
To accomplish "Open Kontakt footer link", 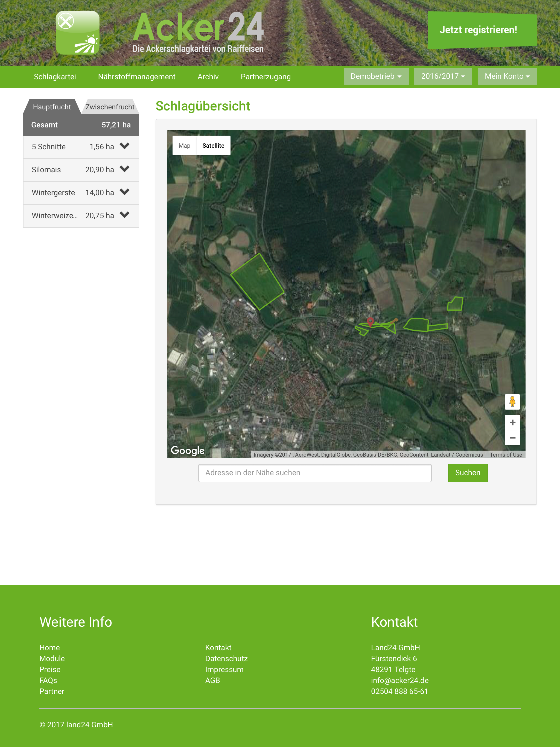I will [x=218, y=647].
